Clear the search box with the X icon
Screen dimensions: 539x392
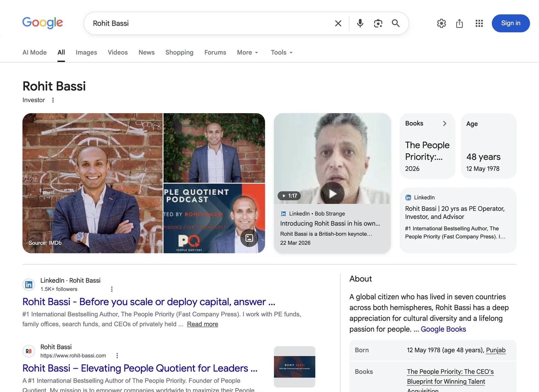(338, 23)
